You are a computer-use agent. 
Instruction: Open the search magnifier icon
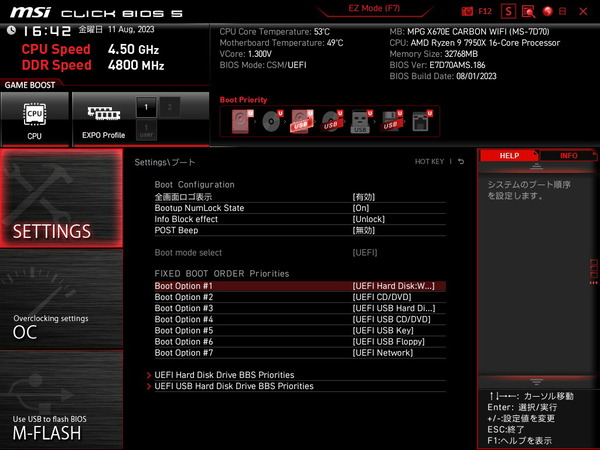pyautogui.click(x=528, y=11)
